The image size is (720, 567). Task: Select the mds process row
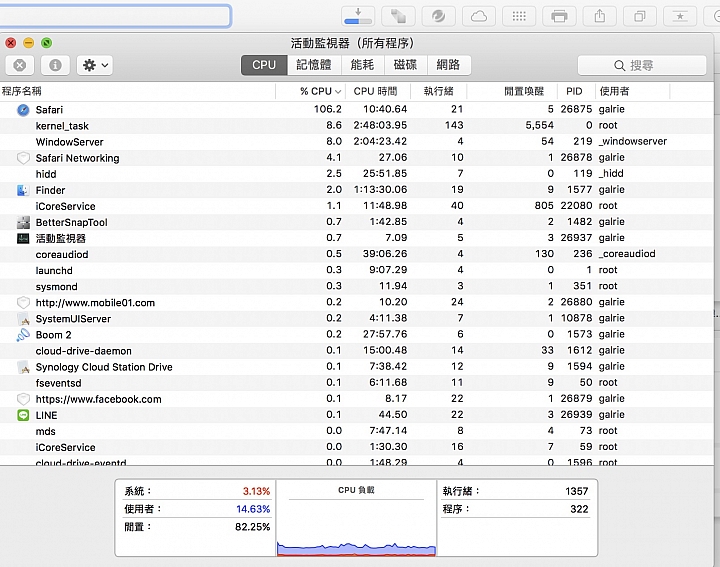(357, 431)
